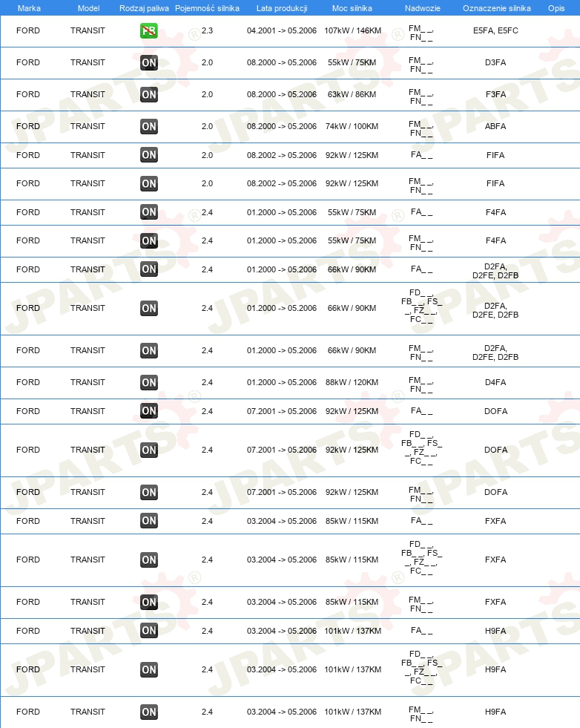Click the Moc silnika column header
This screenshot has height=728, width=580.
click(352, 8)
